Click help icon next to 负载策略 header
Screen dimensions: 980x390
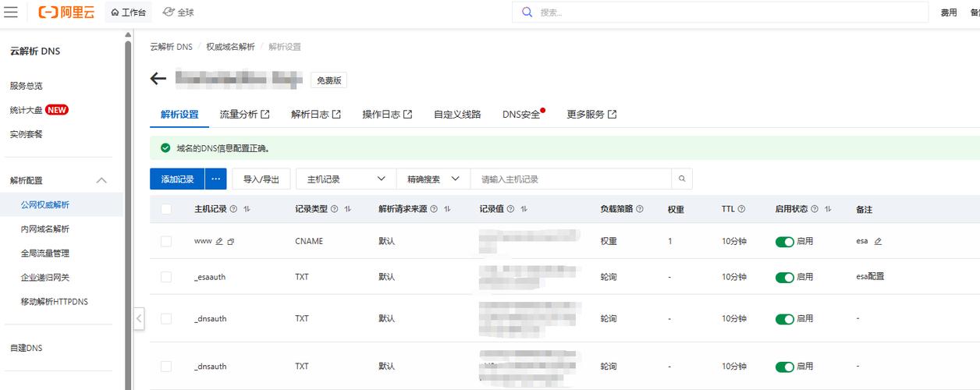(x=640, y=209)
